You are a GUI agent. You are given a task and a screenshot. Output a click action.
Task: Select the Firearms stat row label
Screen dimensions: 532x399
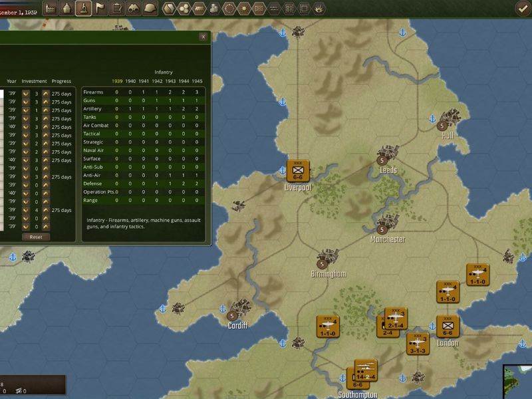(93, 92)
